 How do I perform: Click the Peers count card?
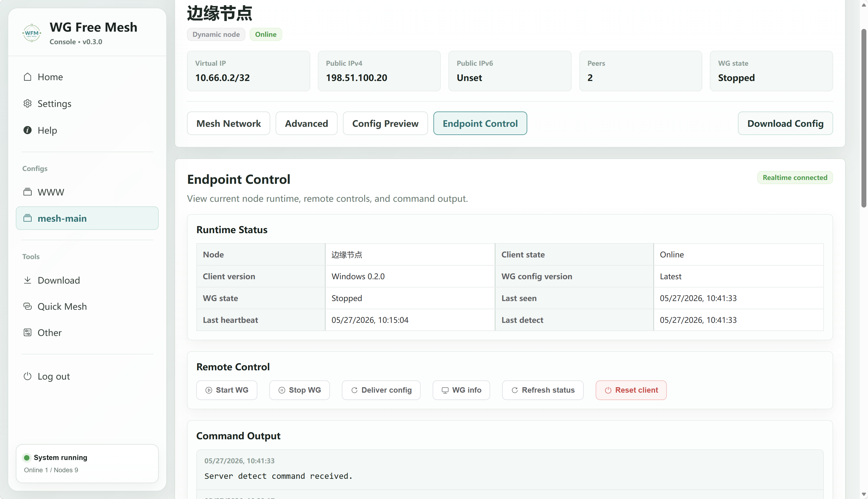[x=641, y=71]
